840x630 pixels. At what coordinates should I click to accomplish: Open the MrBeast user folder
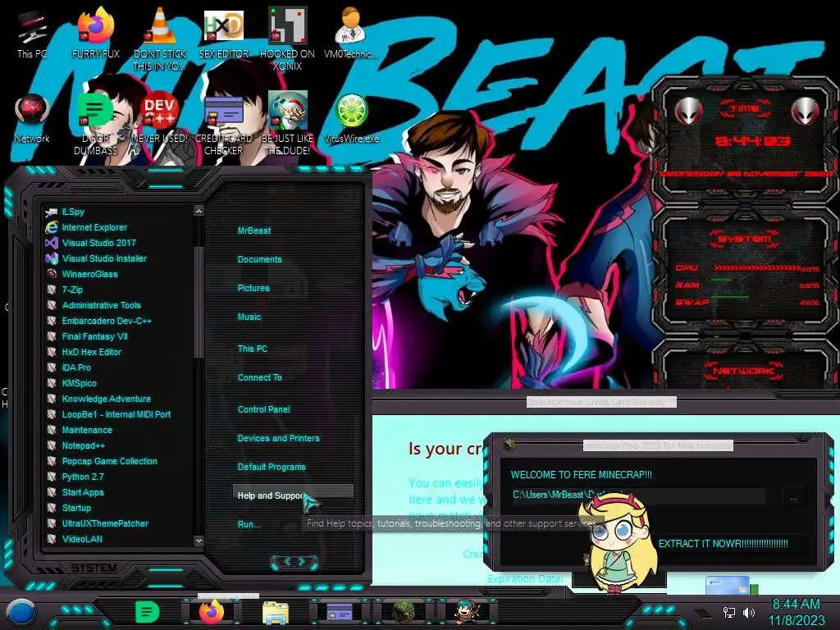pyautogui.click(x=254, y=231)
